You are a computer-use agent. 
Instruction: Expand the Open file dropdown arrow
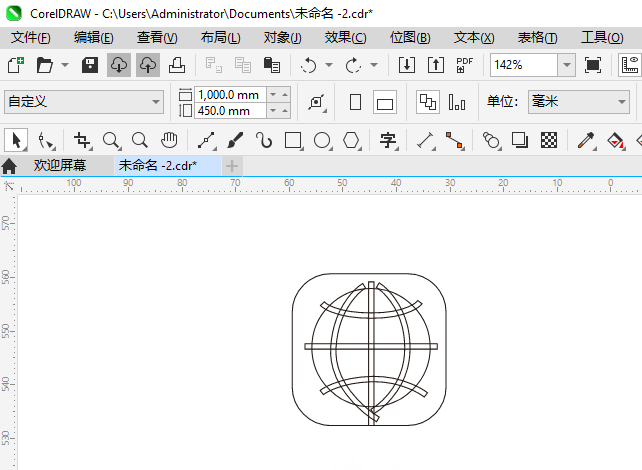coord(65,65)
